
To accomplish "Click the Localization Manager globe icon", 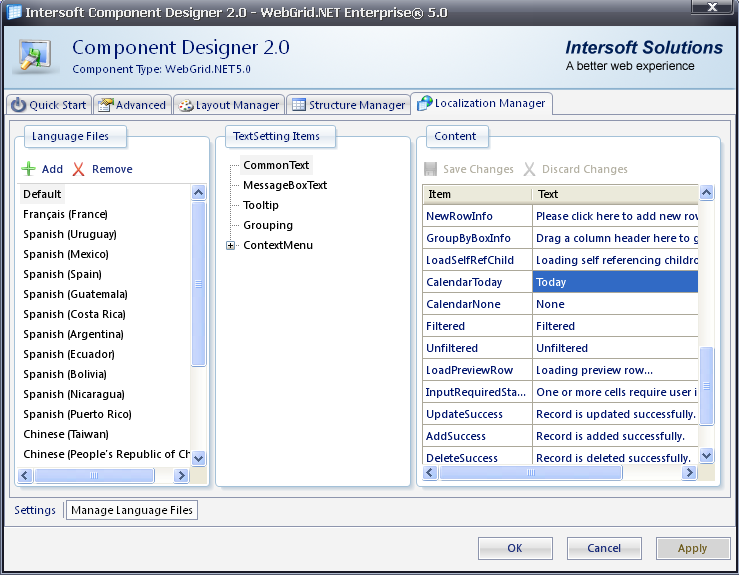I will (425, 103).
